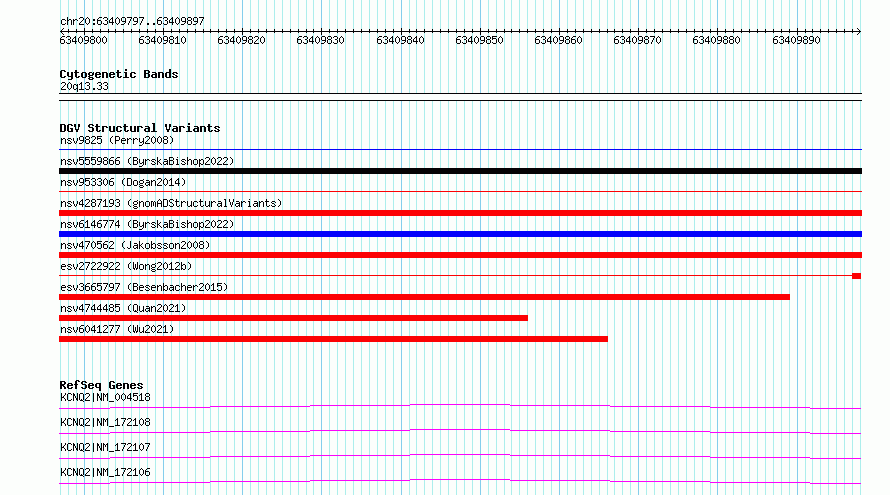Open variant esv2722922 (Wong2012b) label
This screenshot has width=890, height=495.
(126, 266)
